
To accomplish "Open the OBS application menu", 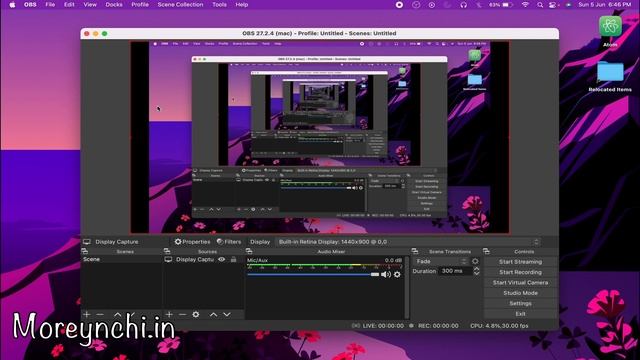I will [x=30, y=5].
